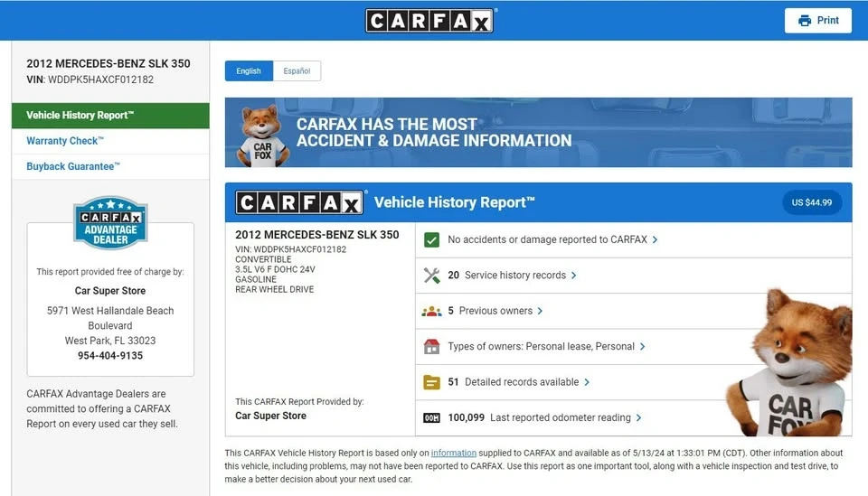Expand No accidents or damage reported chevron

(x=655, y=240)
